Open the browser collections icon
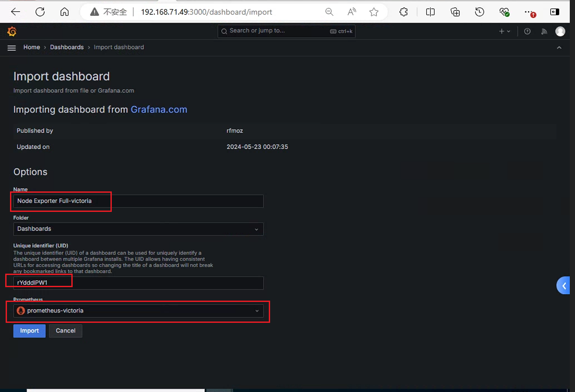Viewport: 575px width, 392px height. 455,12
